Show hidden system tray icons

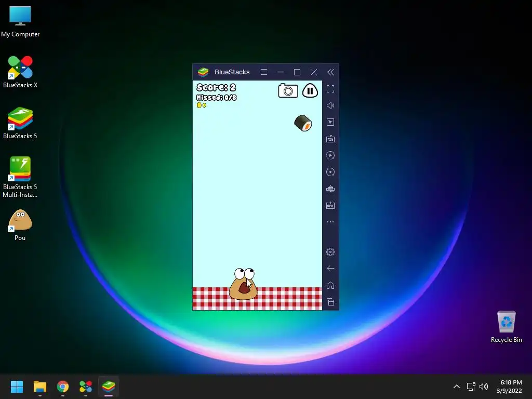pyautogui.click(x=457, y=387)
